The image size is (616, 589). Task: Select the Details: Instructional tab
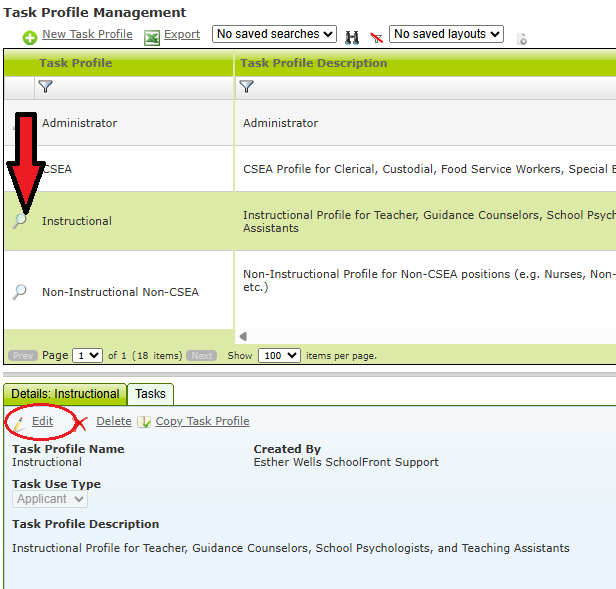65,394
